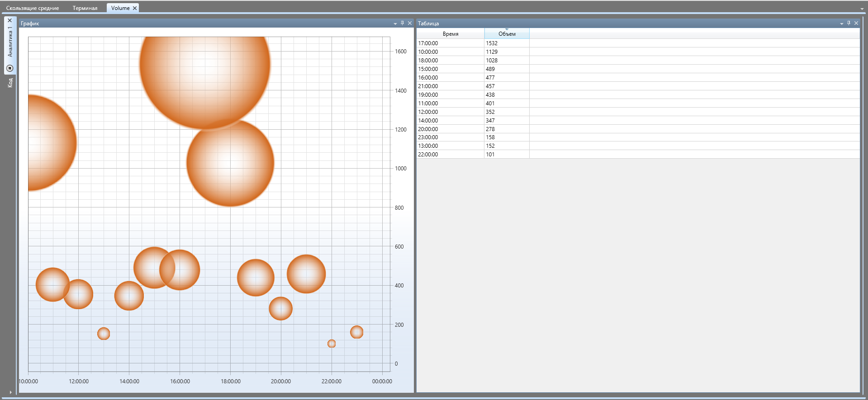Close the Аналитика 1 side tab X
The width and height of the screenshot is (868, 400).
[x=10, y=20]
